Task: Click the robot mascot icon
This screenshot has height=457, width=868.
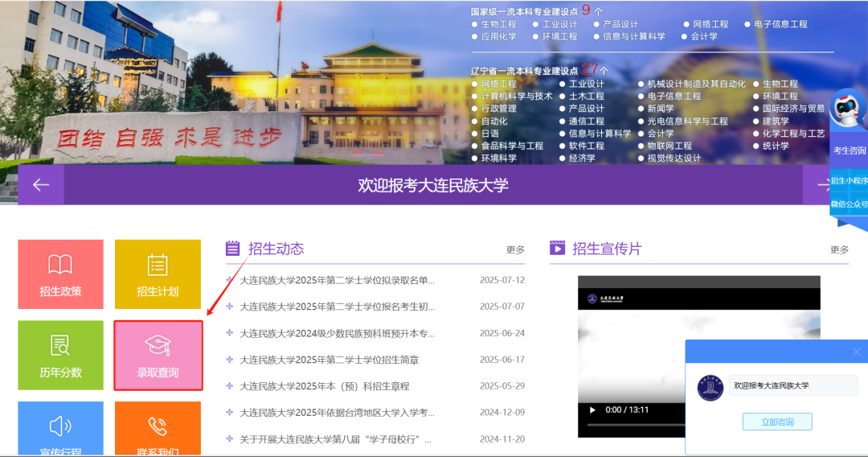Action: (849, 109)
